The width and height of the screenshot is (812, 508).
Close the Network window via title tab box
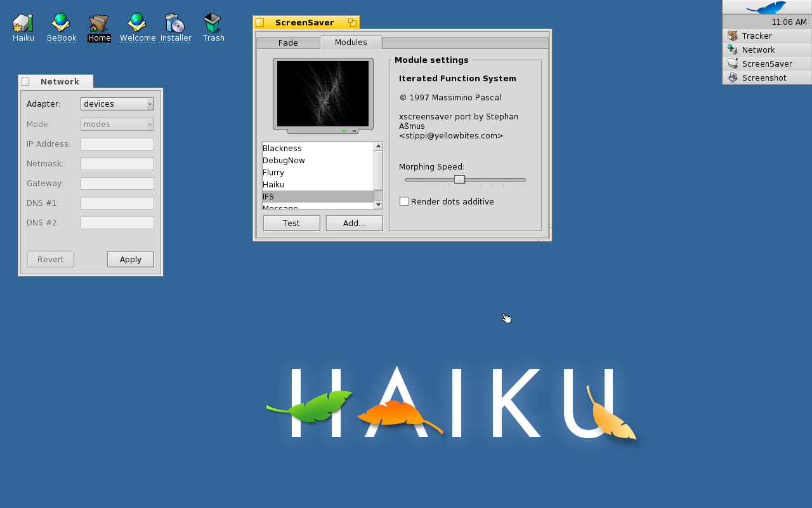25,81
